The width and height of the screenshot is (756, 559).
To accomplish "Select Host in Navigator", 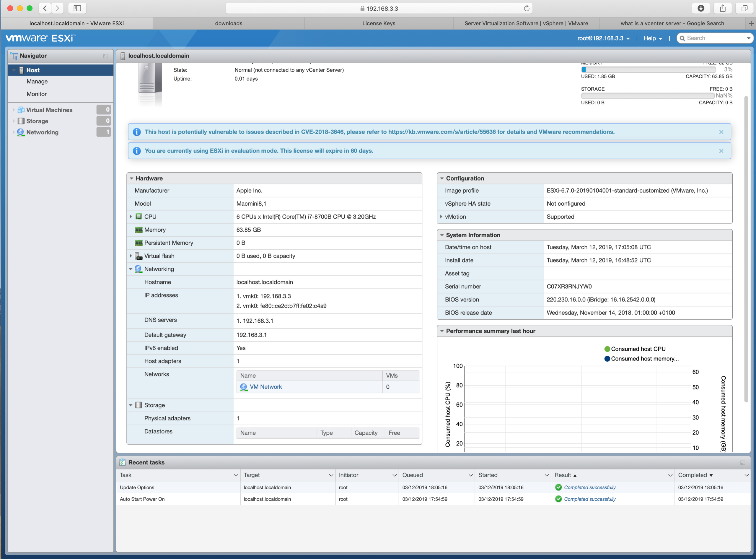I will tap(61, 70).
